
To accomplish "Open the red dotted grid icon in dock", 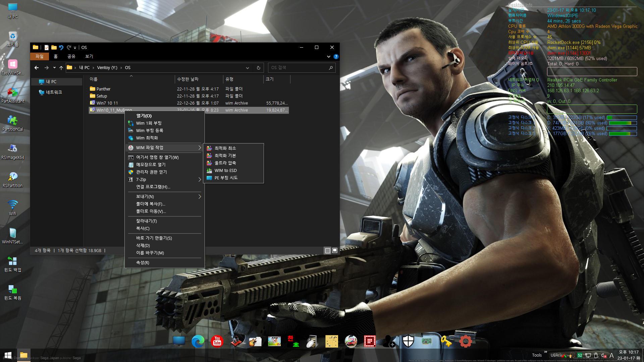I will pyautogui.click(x=370, y=341).
